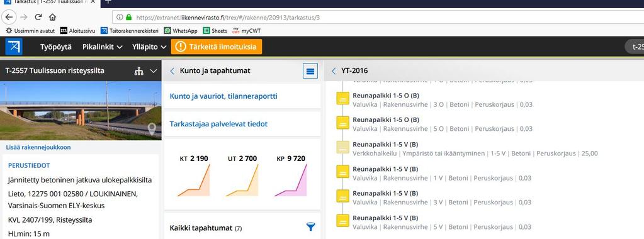Click Varsinais-Suomen ELY-keskus text
The height and width of the screenshot is (239, 644).
click(56, 206)
